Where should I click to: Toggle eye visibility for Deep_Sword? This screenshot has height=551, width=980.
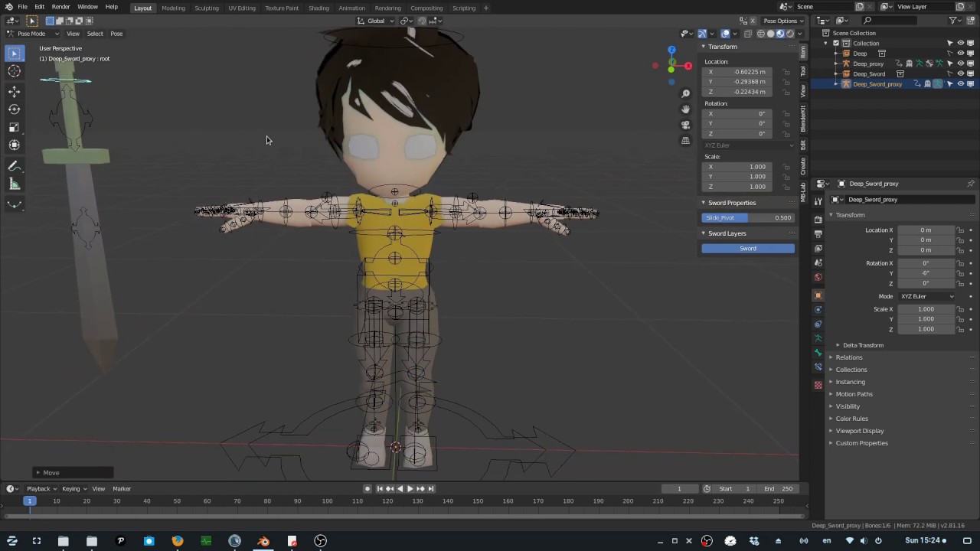point(961,73)
